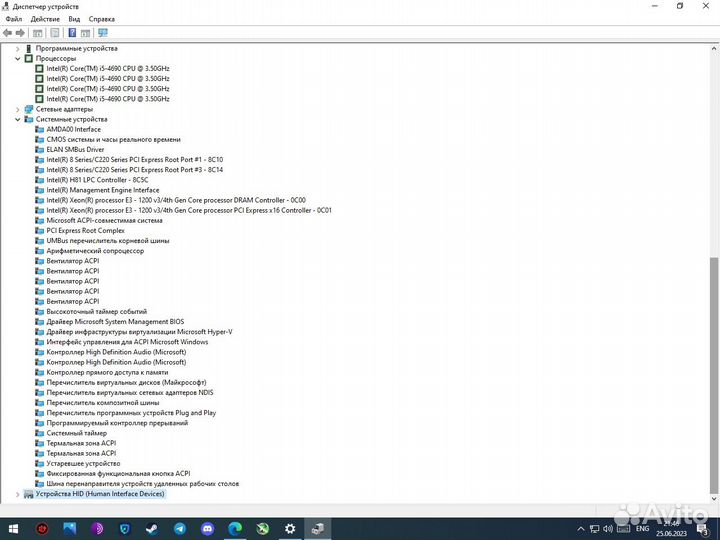Open Telegram from the taskbar
720x540 pixels.
pyautogui.click(x=180, y=529)
